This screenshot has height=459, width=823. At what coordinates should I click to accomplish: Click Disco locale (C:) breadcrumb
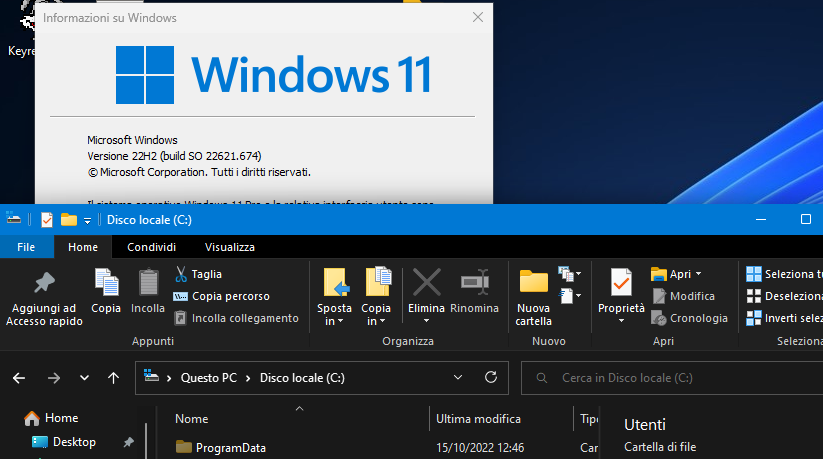pos(302,378)
